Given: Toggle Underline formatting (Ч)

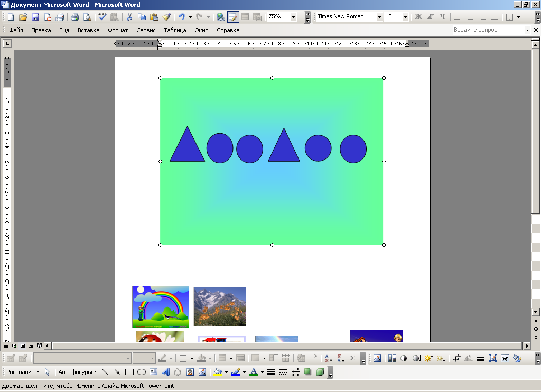Looking at the screenshot, I should [x=443, y=17].
